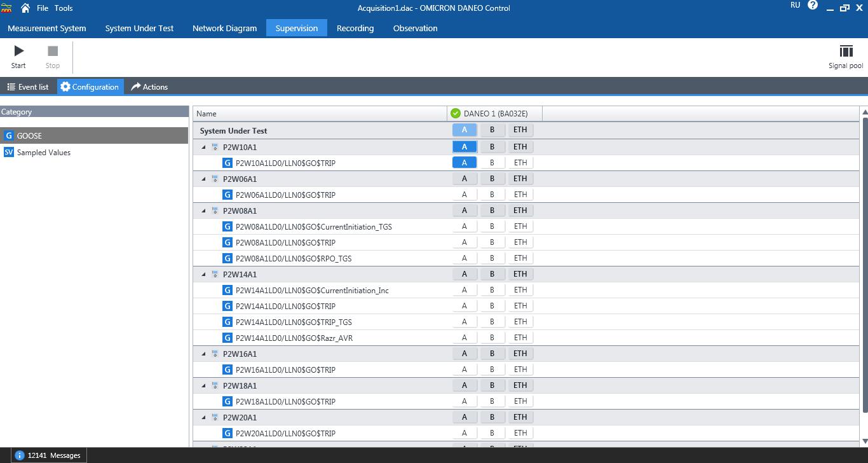868x463 pixels.
Task: Open the Tools menu
Action: coord(64,8)
